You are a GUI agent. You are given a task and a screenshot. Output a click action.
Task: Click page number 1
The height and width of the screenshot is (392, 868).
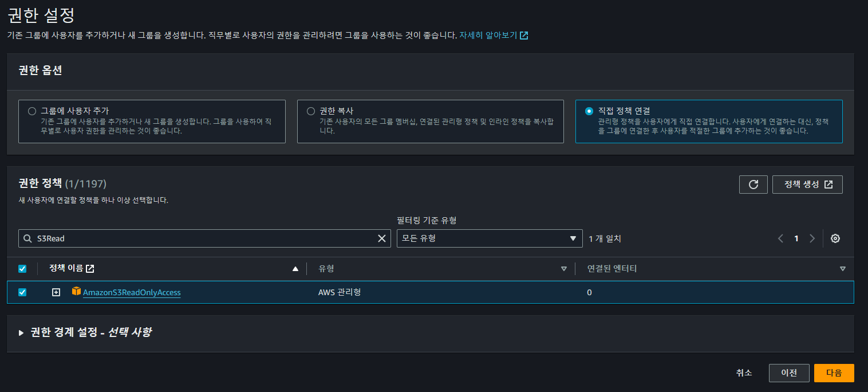coord(796,238)
